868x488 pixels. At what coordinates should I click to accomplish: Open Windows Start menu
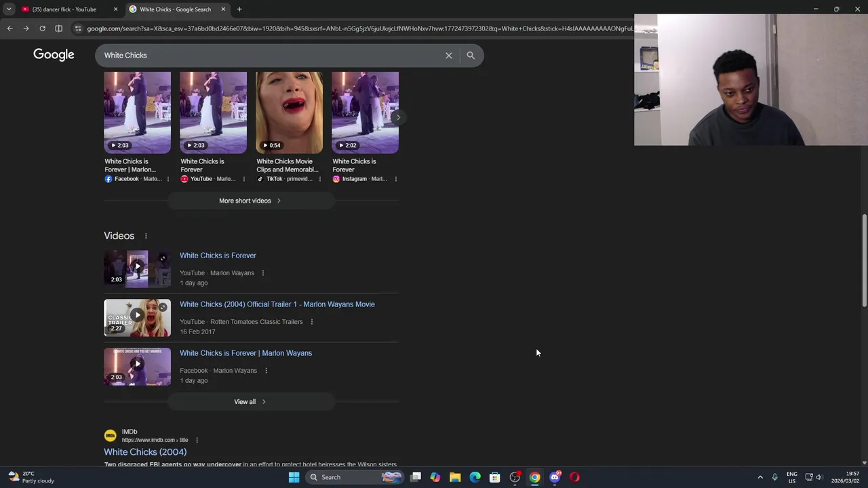pyautogui.click(x=294, y=477)
